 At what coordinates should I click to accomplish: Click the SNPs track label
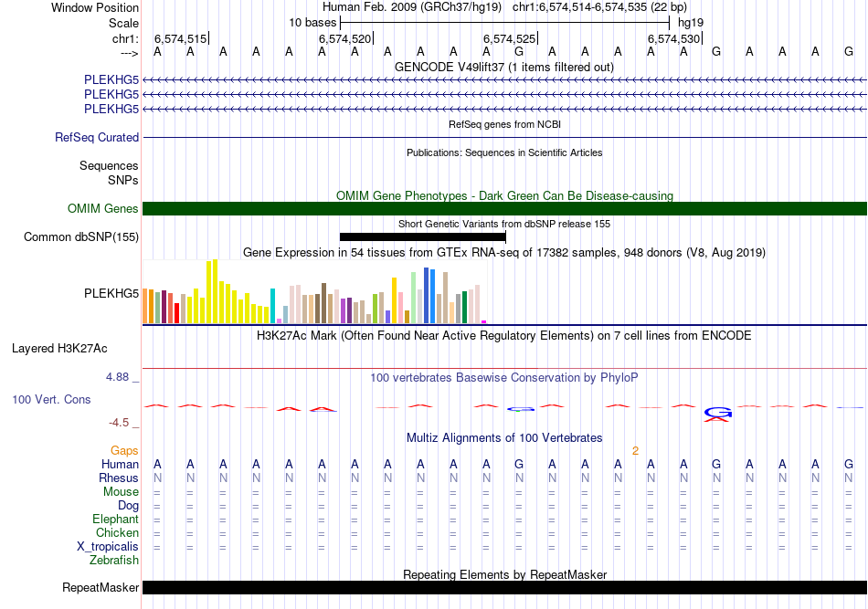pyautogui.click(x=123, y=180)
